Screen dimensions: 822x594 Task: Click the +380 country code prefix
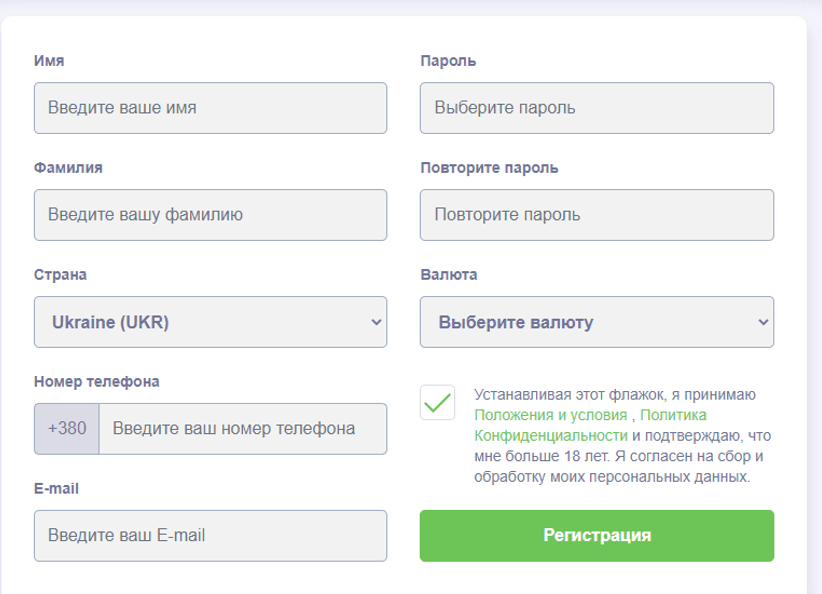coord(67,429)
